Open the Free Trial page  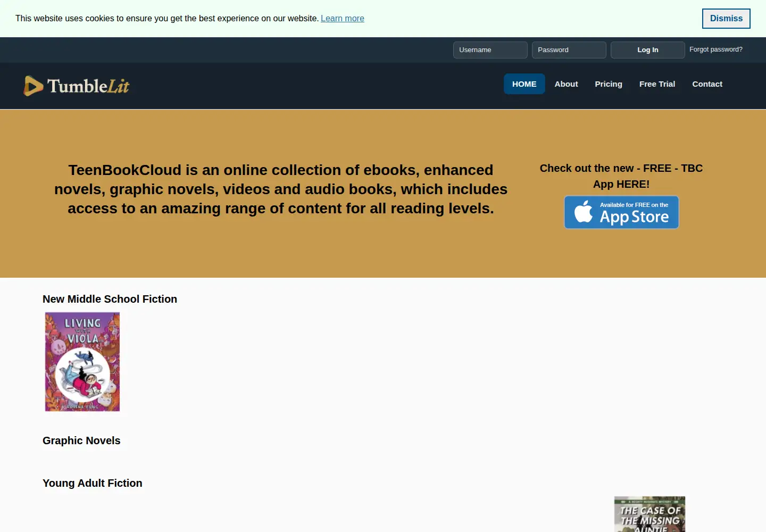(657, 84)
